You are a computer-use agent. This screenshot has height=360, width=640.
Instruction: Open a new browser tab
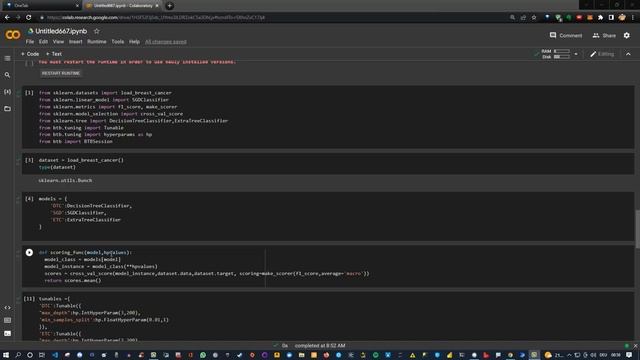click(x=169, y=6)
